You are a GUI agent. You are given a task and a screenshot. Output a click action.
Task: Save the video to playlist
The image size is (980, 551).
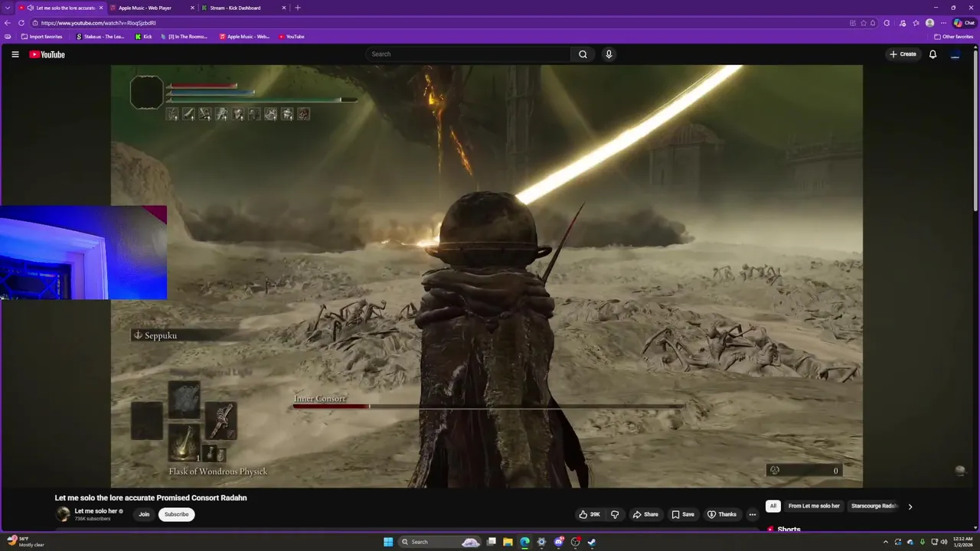pos(683,514)
